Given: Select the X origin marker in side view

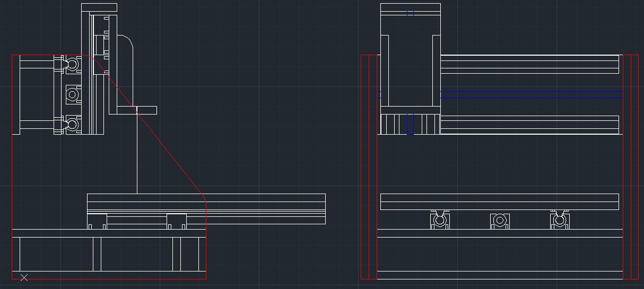Looking at the screenshot, I should point(24,277).
